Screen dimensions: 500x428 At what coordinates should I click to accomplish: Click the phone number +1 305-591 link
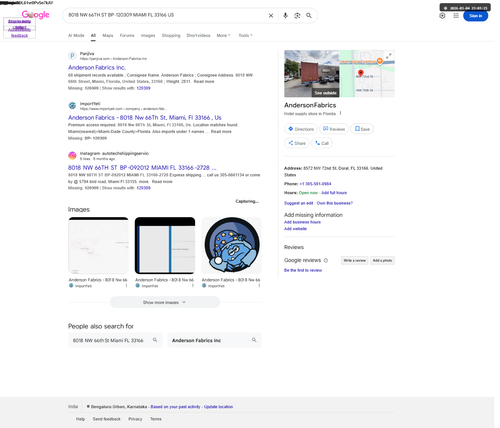[x=315, y=184]
